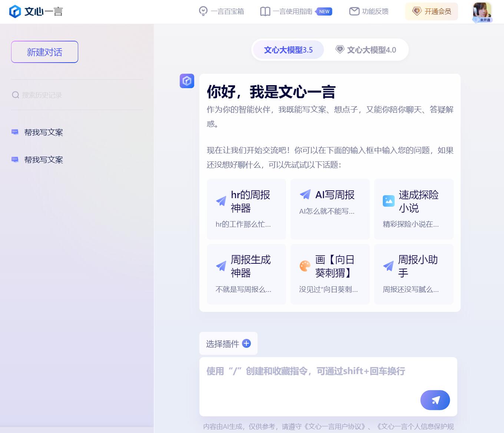Click description text hr的工作那么忙...
The width and height of the screenshot is (504, 433).
pyautogui.click(x=243, y=224)
